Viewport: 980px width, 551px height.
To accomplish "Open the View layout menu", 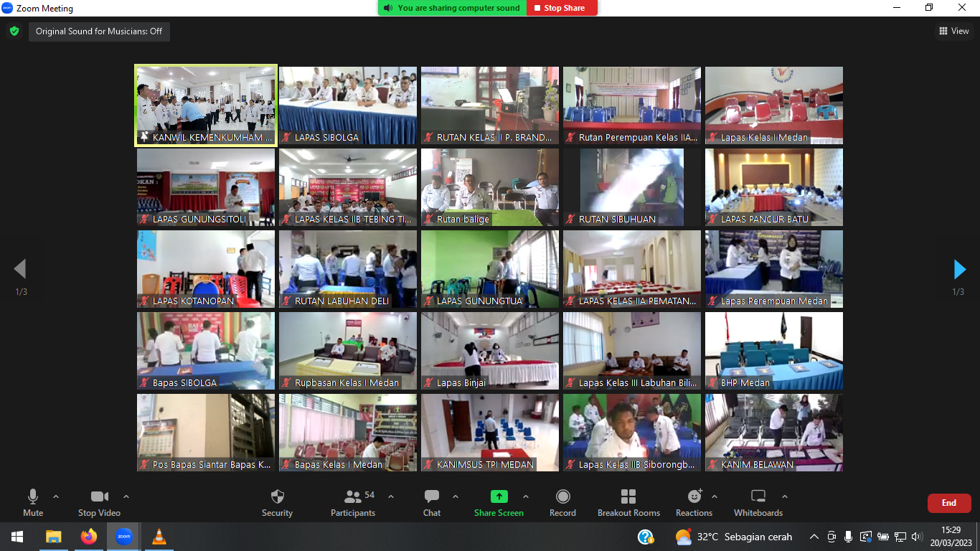I will 954,31.
